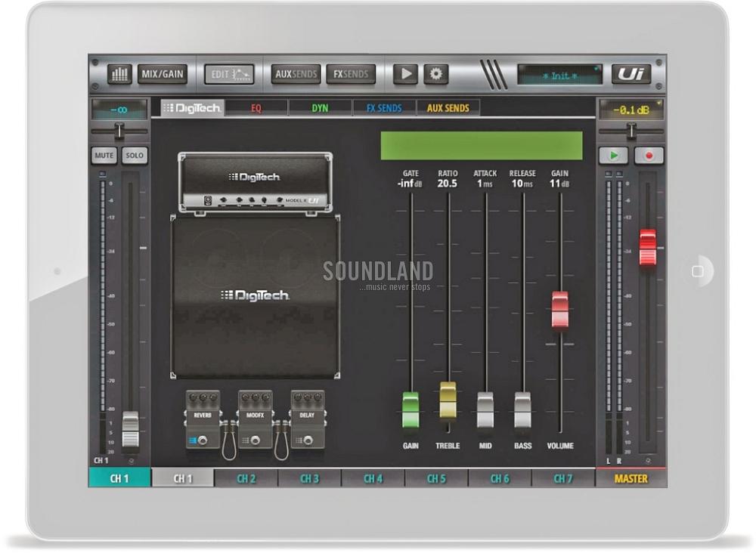Solo channel 1
Viewport: 756px width, 553px height.
pos(135,156)
